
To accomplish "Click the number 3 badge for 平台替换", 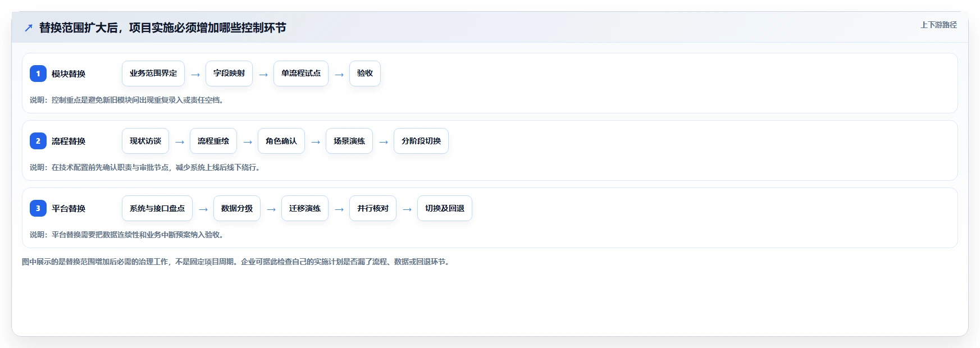I will click(38, 208).
